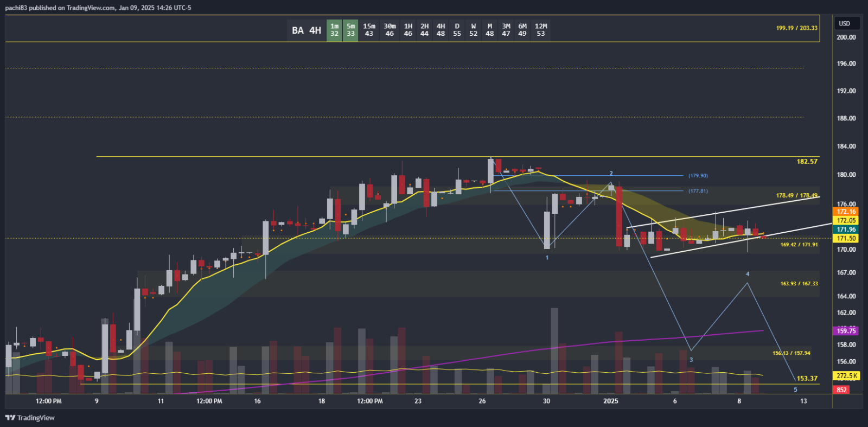Click the yellow 172.05 price tag
The image size is (868, 427).
pos(846,220)
